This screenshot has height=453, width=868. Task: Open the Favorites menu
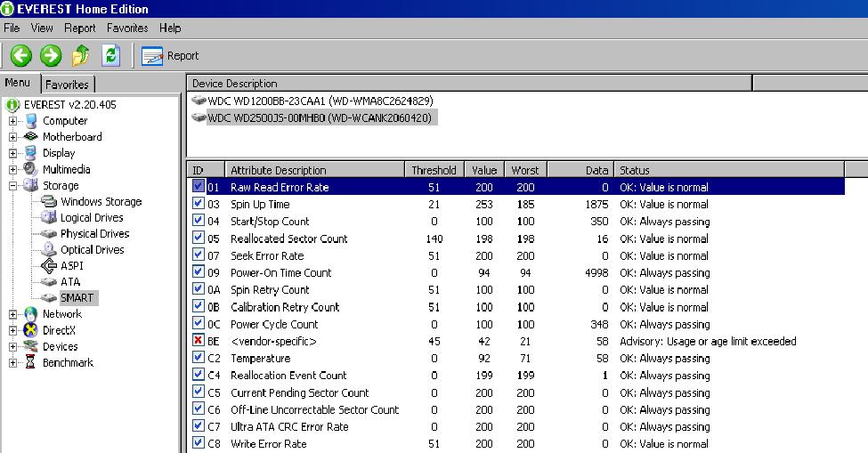[x=127, y=28]
